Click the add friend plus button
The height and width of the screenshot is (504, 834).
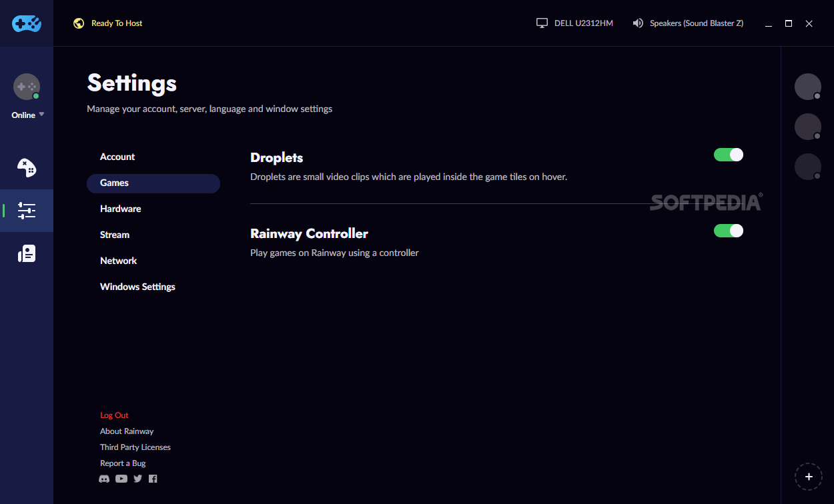[809, 477]
